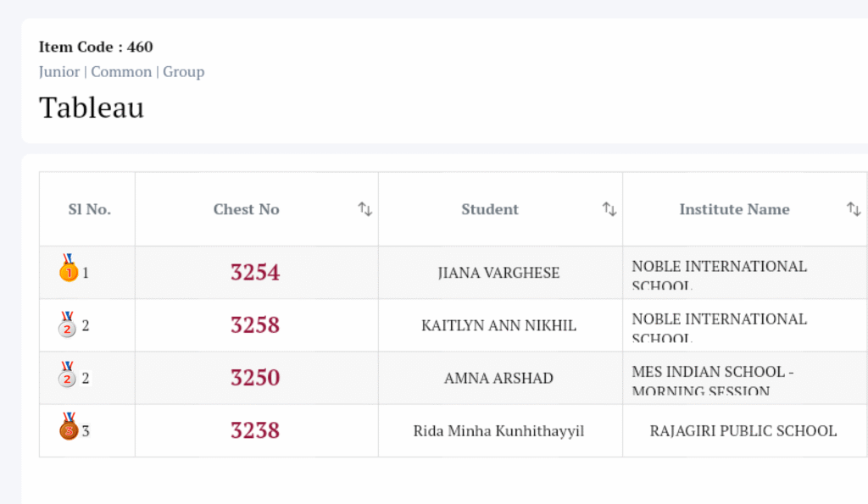Viewport: 868px width, 504px height.
Task: Click student name KAITLYN ANN NIKHIL
Action: [498, 325]
